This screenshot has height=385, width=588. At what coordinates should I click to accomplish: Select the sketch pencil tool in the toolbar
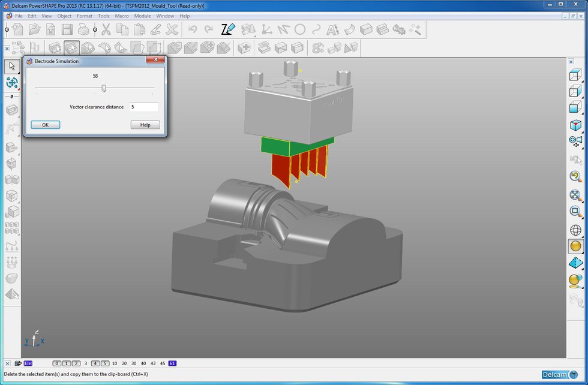tap(227, 28)
